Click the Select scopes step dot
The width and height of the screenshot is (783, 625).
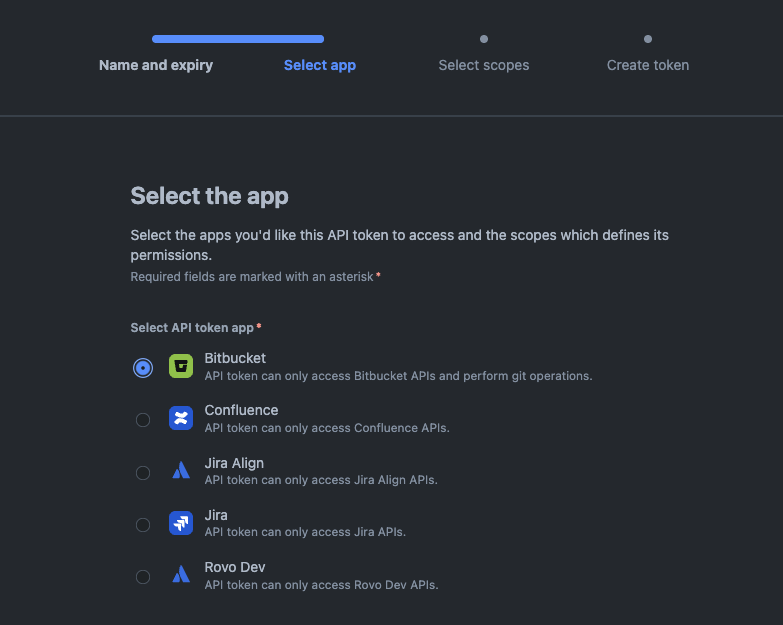click(484, 39)
